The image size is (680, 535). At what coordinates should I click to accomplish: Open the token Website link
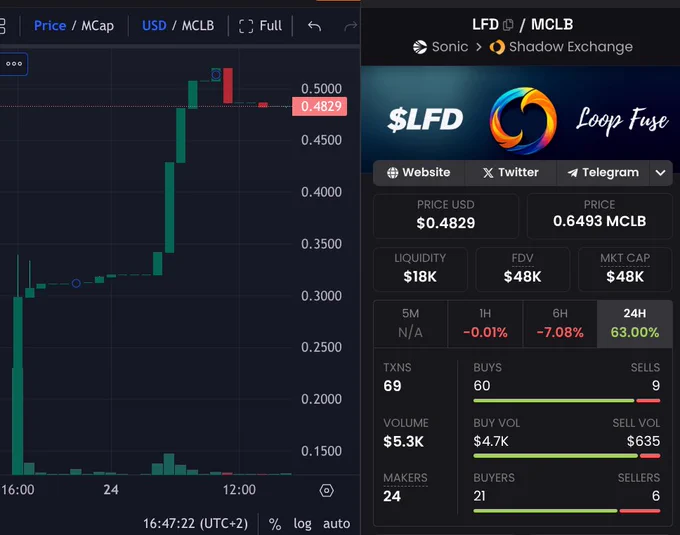[418, 173]
